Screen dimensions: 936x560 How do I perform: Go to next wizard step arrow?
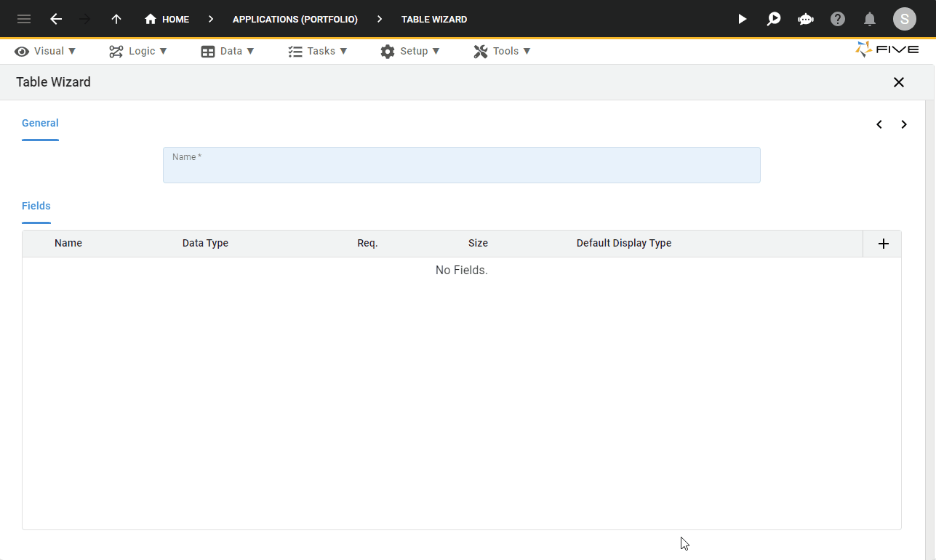(904, 124)
